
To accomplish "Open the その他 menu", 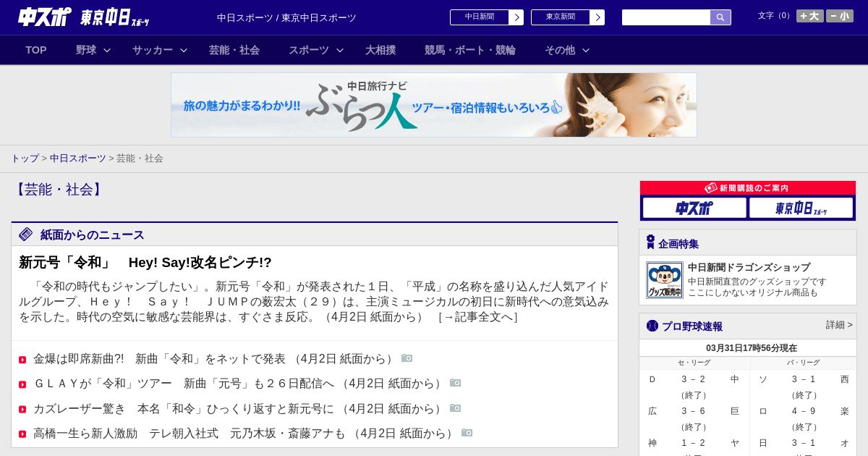I will (x=560, y=50).
